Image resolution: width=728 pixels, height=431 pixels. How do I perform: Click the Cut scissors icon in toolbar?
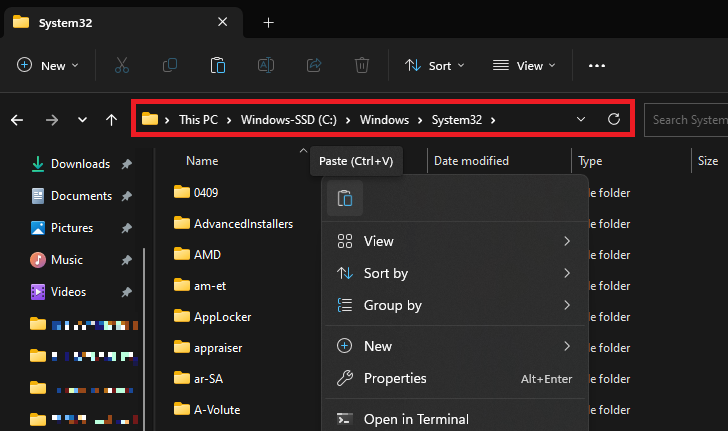coord(122,66)
